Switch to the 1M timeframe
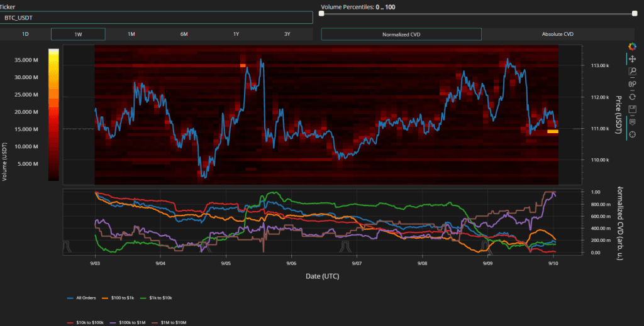Image resolution: width=644 pixels, height=326 pixels. pos(131,34)
